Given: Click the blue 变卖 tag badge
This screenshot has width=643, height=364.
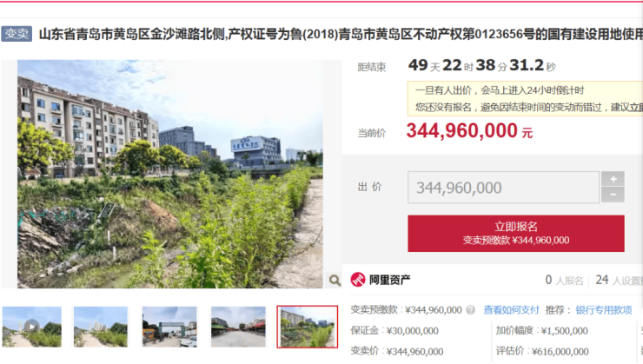Looking at the screenshot, I should point(17,34).
